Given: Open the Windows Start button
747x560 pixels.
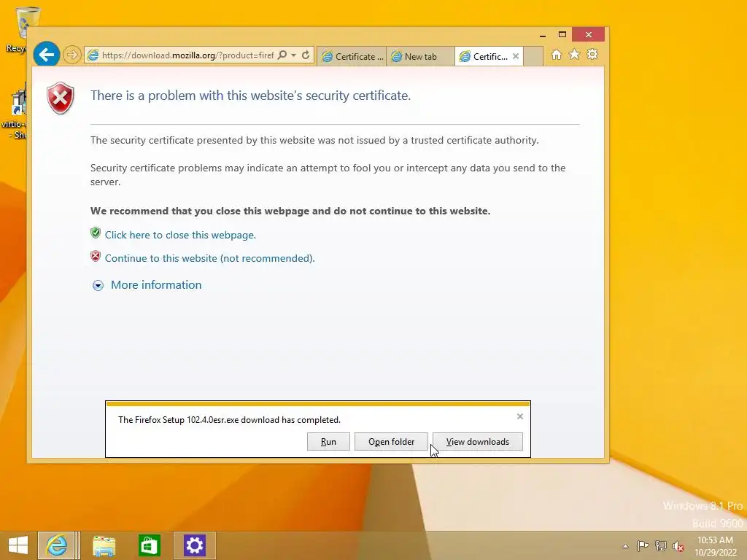Looking at the screenshot, I should tap(18, 545).
